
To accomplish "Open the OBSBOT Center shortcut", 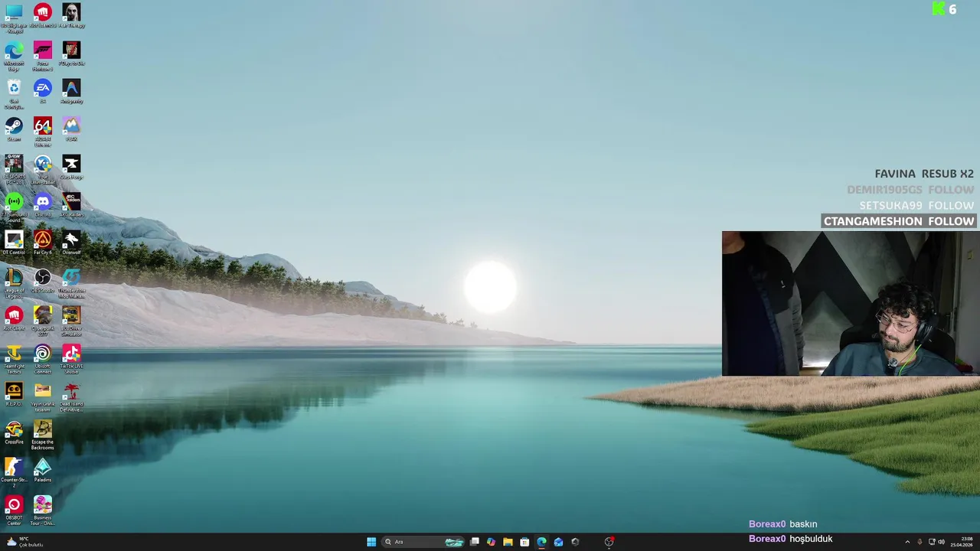I will point(14,510).
